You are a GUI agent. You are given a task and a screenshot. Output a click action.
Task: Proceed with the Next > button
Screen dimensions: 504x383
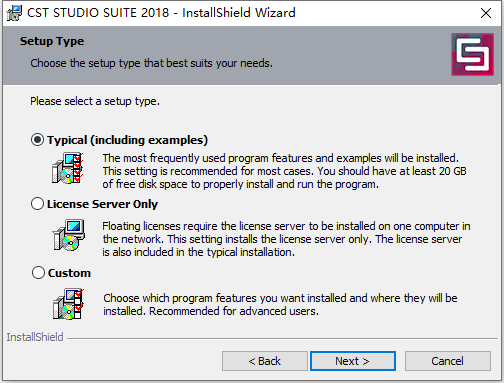353,361
